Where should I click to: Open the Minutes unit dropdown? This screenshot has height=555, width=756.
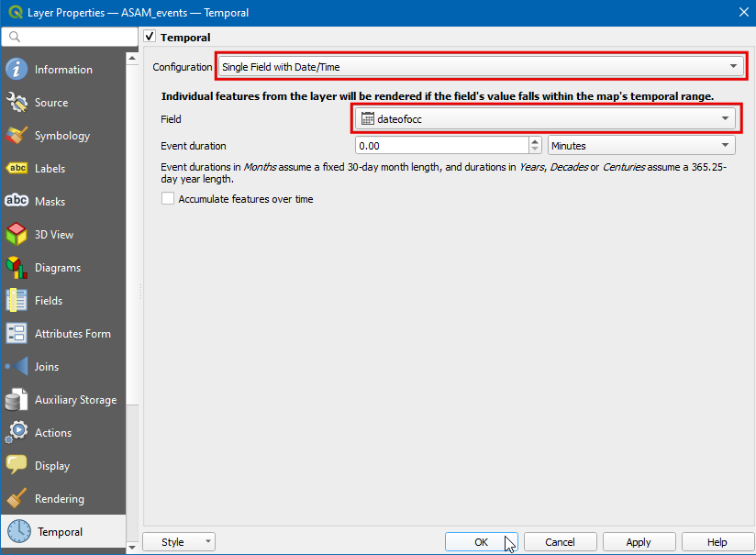point(641,146)
